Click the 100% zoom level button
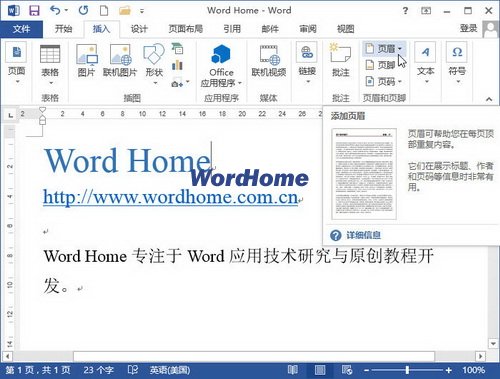This screenshot has height=379, width=500. 473,370
